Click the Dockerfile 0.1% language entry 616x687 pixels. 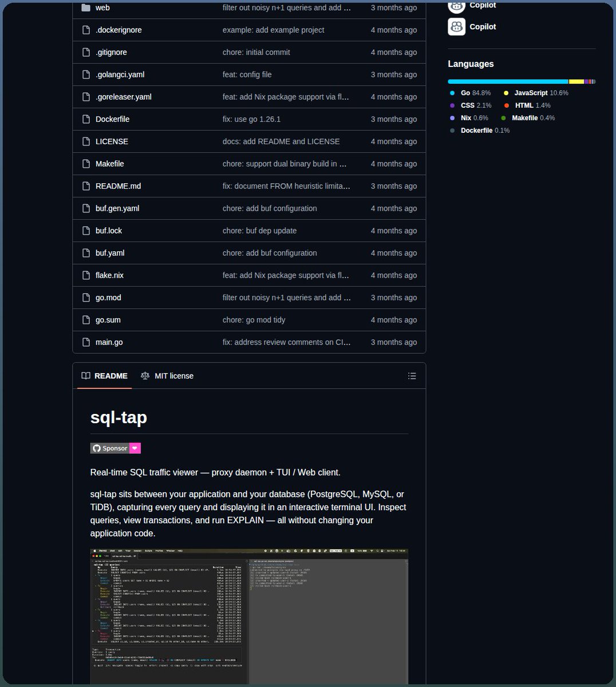tap(479, 131)
